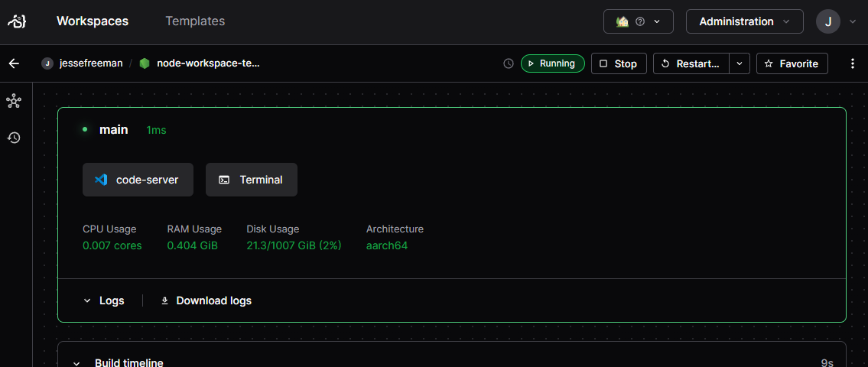Screen dimensions: 868x367
Task: Click the Coder logo icon
Action: pos(17,21)
